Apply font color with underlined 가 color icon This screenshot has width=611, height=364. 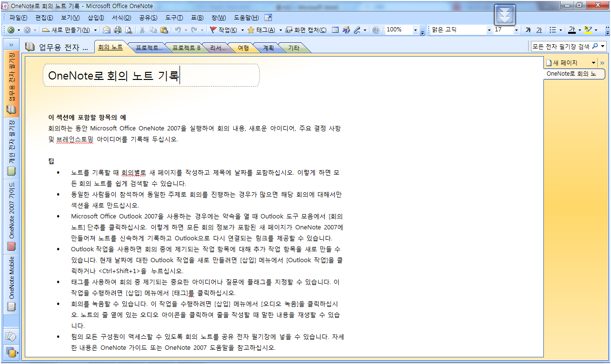tap(571, 30)
